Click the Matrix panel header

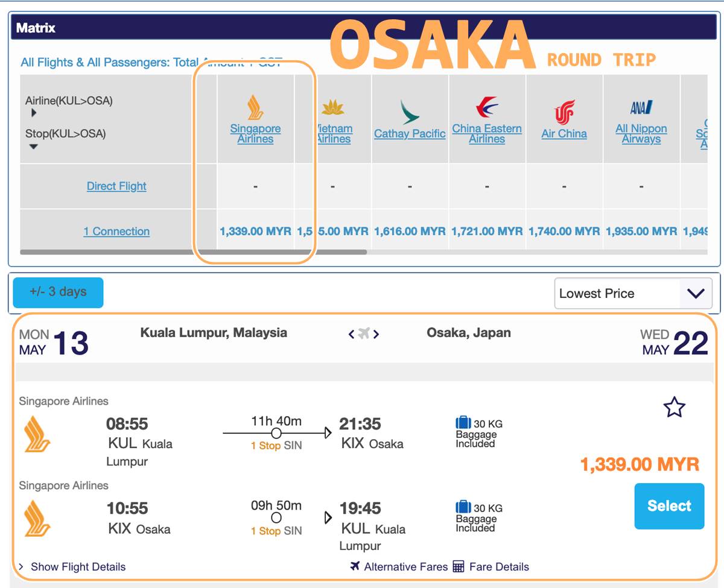click(x=364, y=27)
